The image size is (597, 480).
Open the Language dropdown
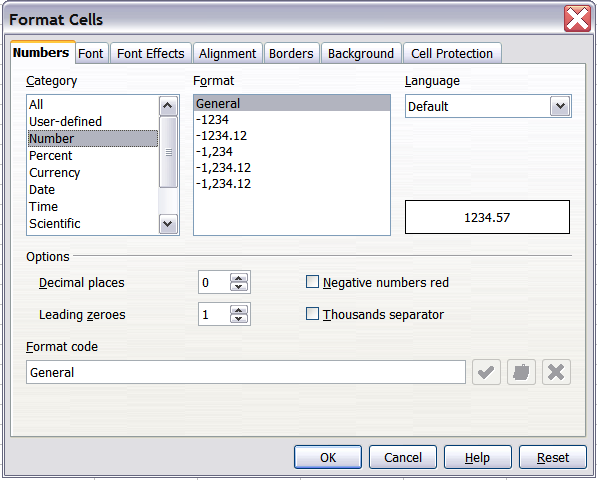pyautogui.click(x=560, y=106)
